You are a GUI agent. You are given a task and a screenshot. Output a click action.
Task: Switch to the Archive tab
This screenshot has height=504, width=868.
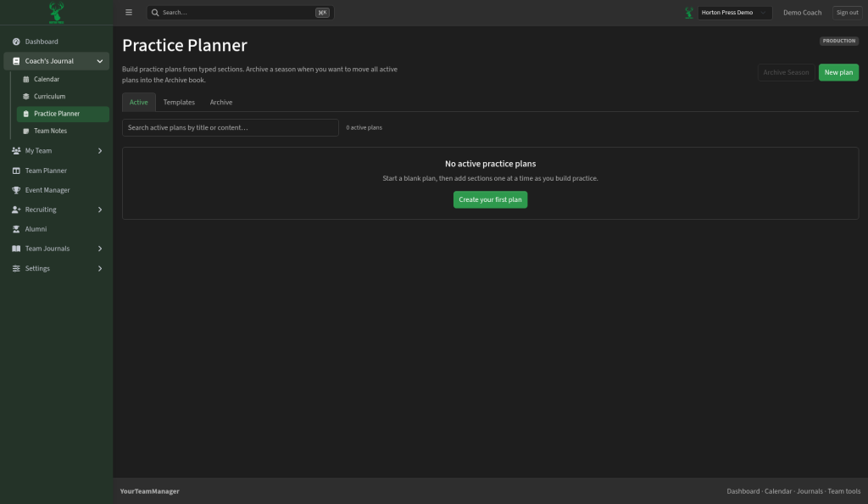point(221,102)
